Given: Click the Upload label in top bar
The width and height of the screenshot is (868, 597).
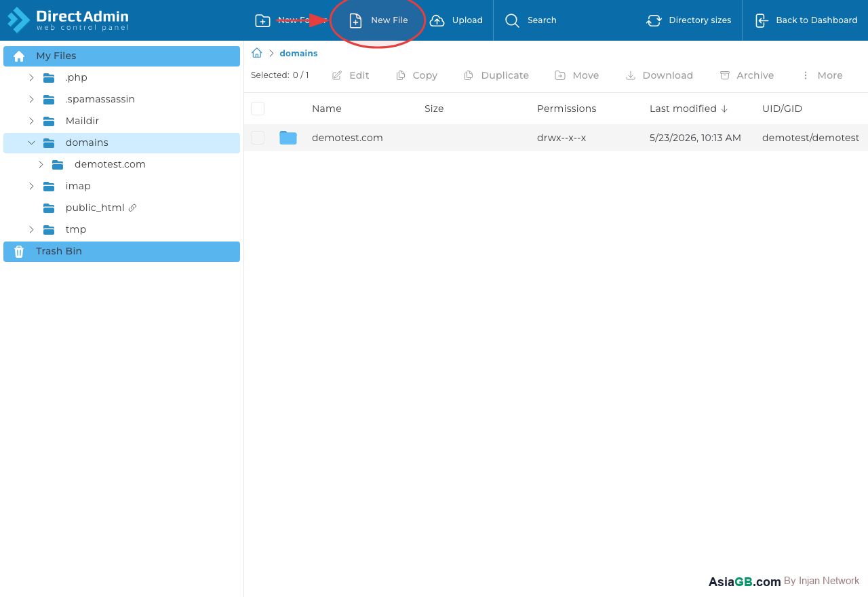Looking at the screenshot, I should (x=467, y=20).
